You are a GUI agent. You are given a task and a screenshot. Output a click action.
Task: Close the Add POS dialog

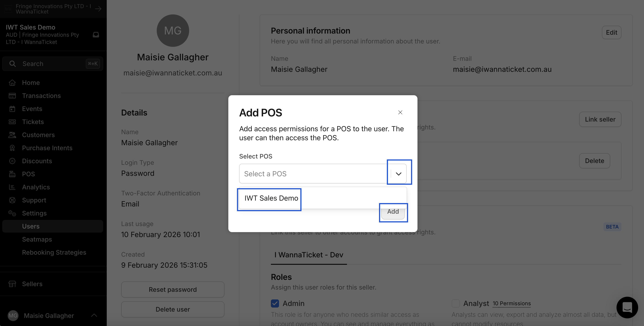tap(400, 113)
